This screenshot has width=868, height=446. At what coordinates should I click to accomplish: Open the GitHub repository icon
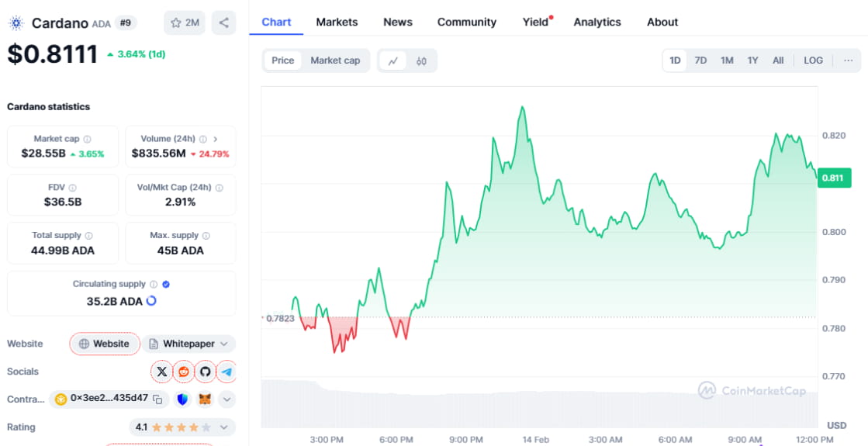(206, 372)
